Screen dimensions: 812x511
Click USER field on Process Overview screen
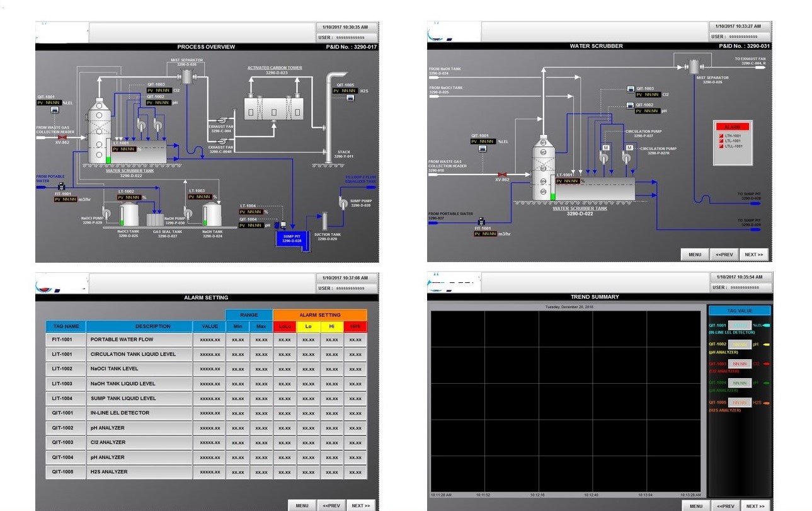(x=347, y=37)
